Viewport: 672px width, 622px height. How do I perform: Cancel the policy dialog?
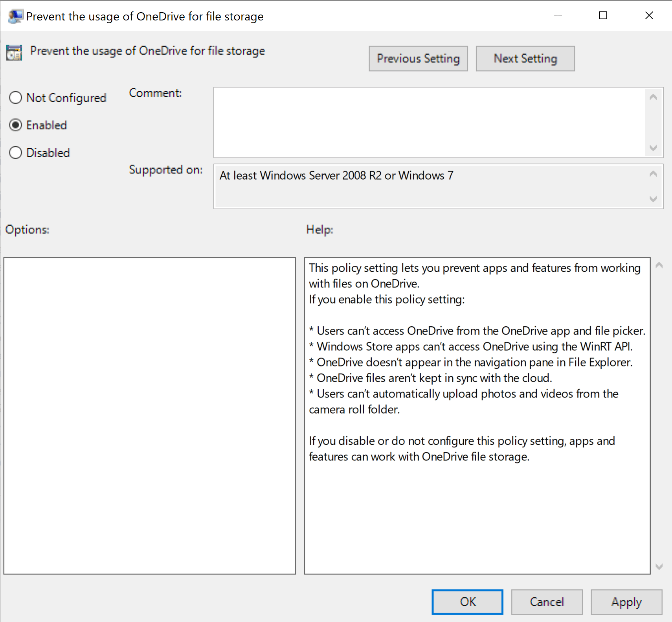[547, 602]
